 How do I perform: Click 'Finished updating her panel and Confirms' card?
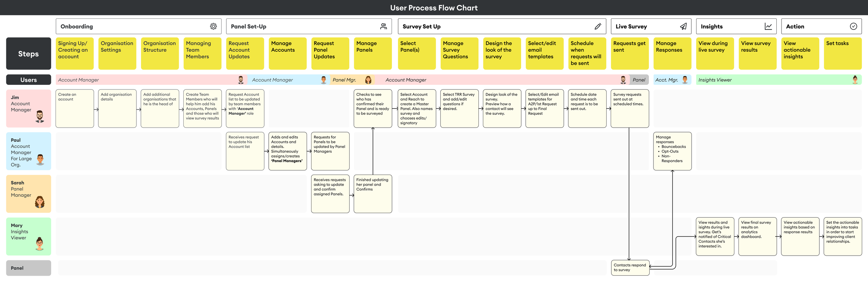pyautogui.click(x=373, y=194)
